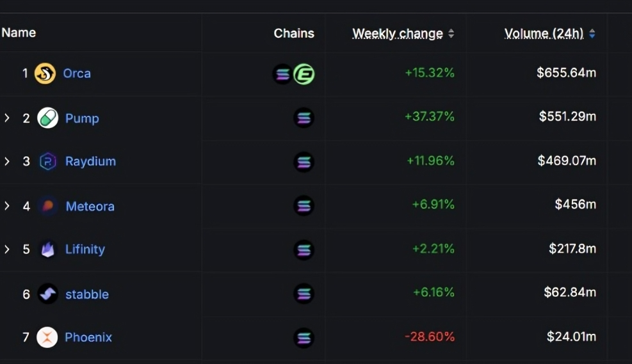Expand the Lifinity row chevron

7,249
